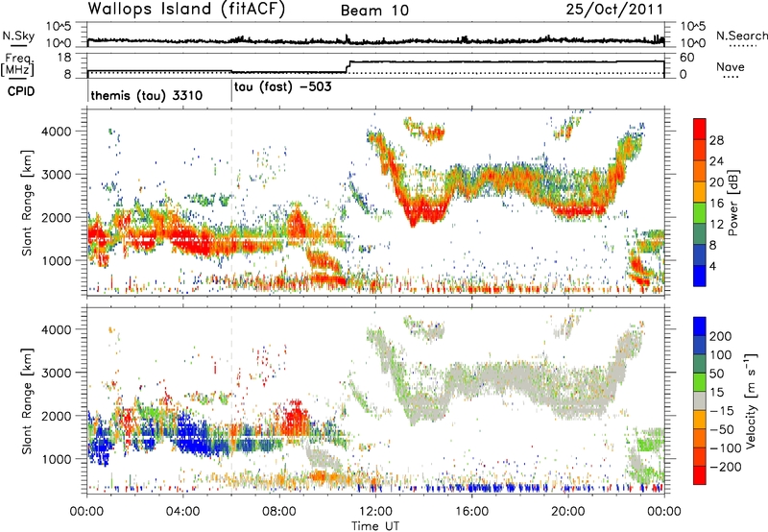Viewport: 768px width, 532px height.
Task: Click the '28' tick on the Power colorbar
Action: click(x=716, y=140)
